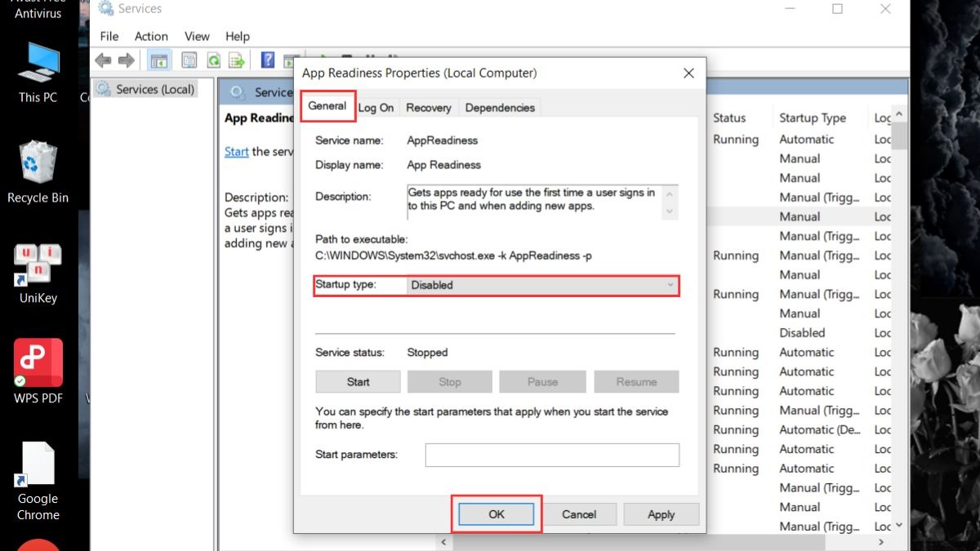Confirm the dialog with OK
Image resolution: width=980 pixels, height=551 pixels.
[497, 514]
